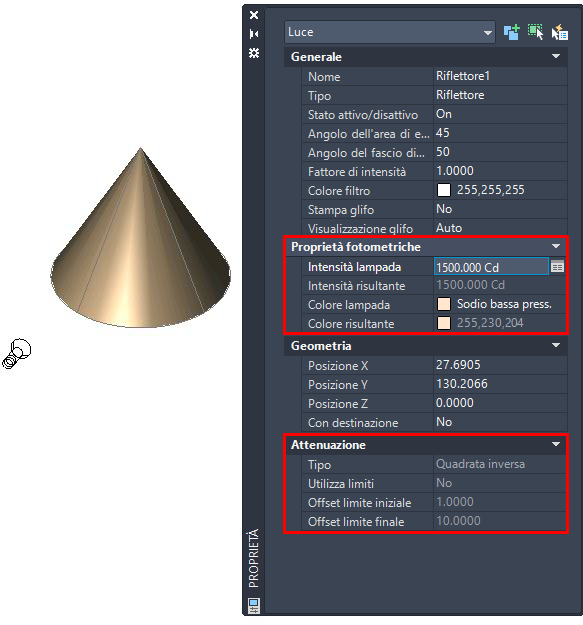Toggle Con destinazione No value
This screenshot has width=583, height=625.
pos(500,422)
